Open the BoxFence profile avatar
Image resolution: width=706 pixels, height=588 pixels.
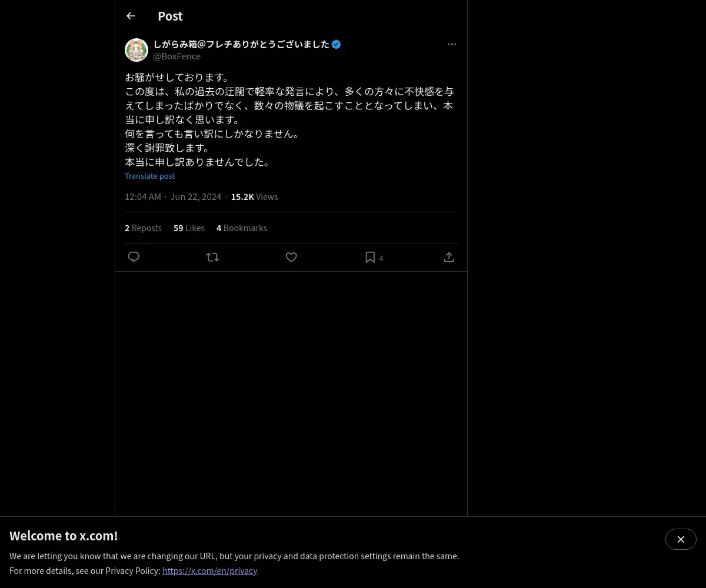[136, 50]
